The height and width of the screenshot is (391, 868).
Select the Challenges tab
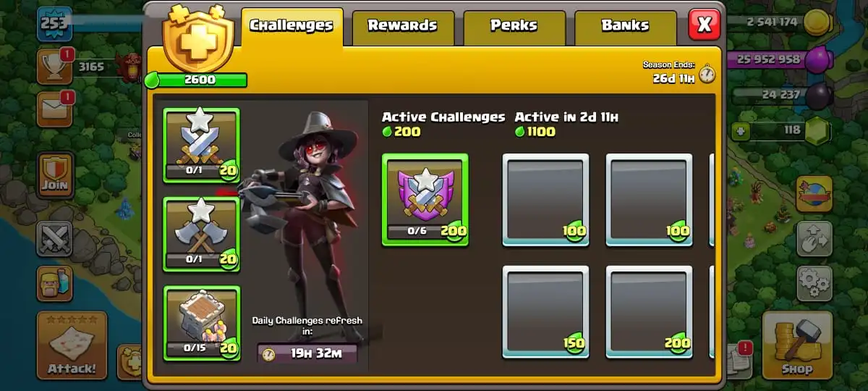pyautogui.click(x=292, y=27)
